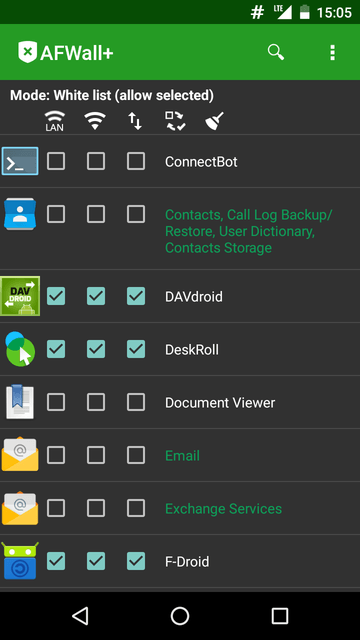Tap the invert selection header icon

175,121
